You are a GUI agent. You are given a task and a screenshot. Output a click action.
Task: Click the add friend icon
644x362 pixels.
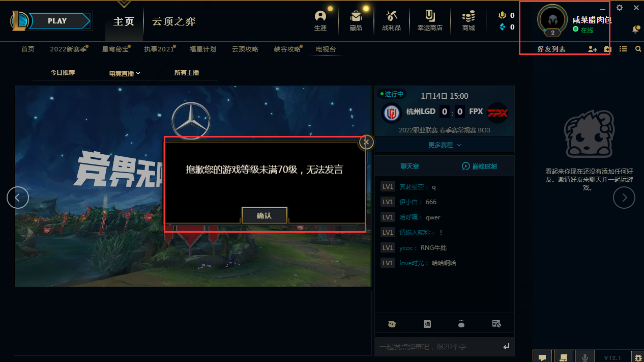[x=592, y=49]
